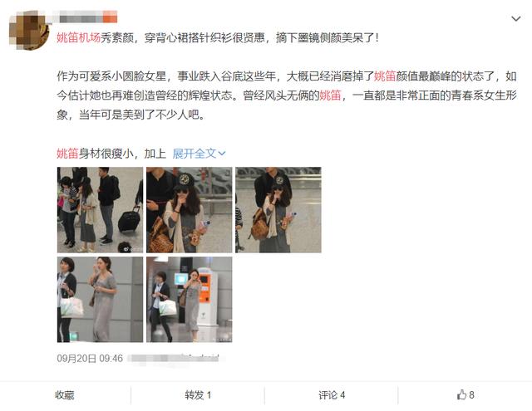This screenshot has width=532, height=411.
Task: Click 姚笛 link after 曾经风头无俩的
Action: coord(330,95)
